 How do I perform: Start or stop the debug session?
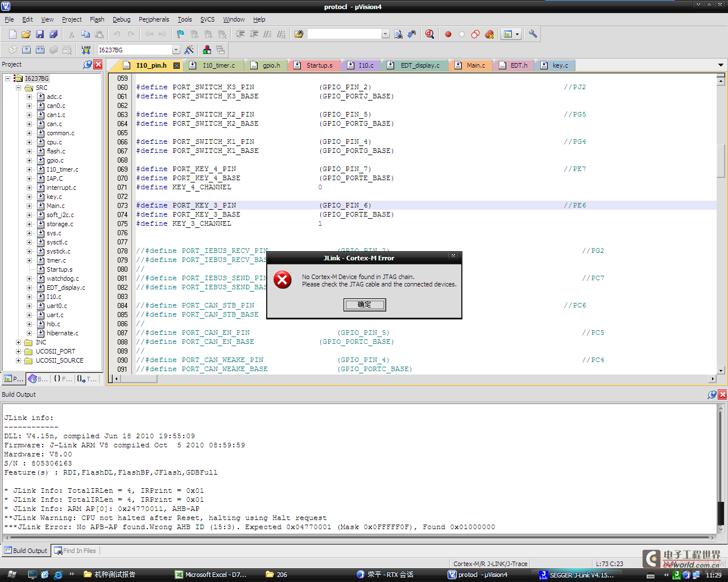coord(430,34)
